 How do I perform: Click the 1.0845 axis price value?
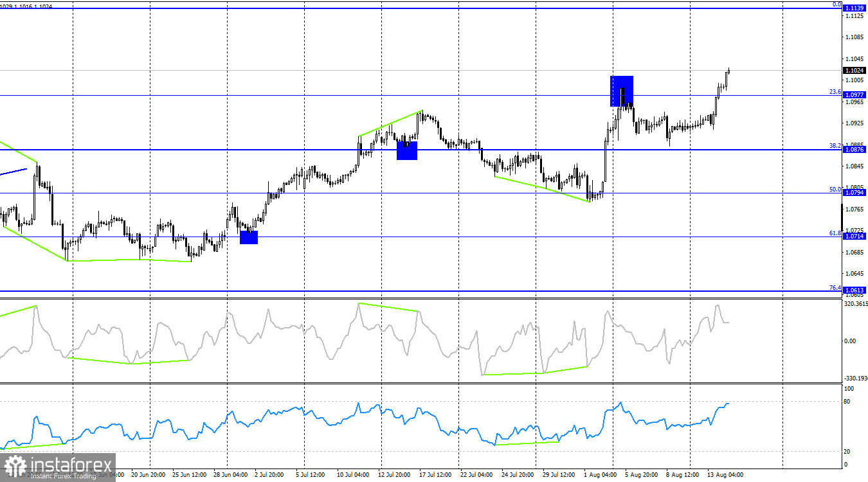pyautogui.click(x=854, y=166)
